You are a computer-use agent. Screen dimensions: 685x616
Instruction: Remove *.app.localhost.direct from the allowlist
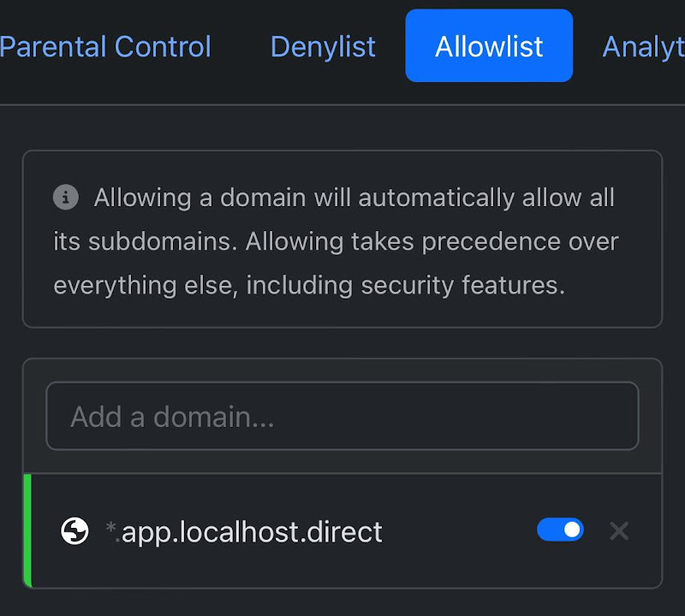click(x=618, y=530)
